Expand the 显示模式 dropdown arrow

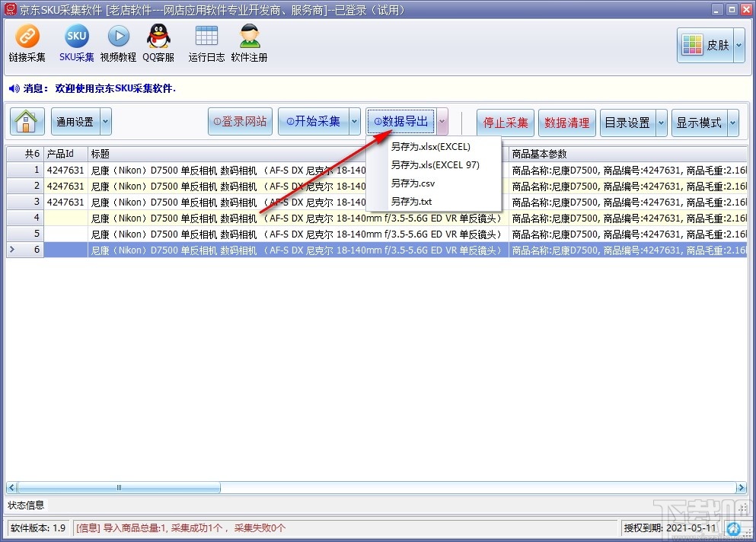pos(733,123)
